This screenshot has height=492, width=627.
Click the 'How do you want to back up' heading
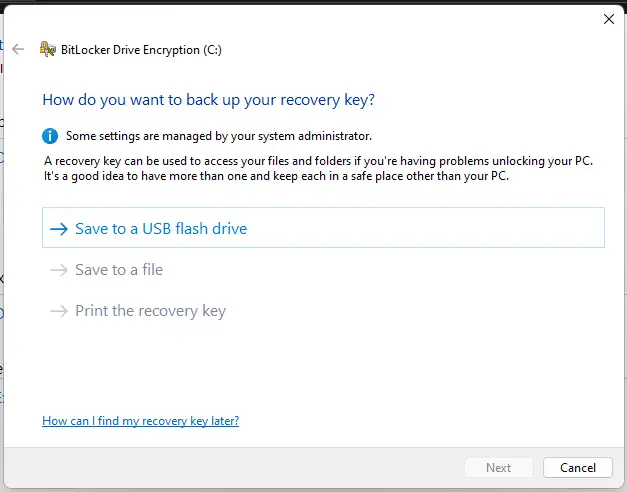click(x=208, y=100)
